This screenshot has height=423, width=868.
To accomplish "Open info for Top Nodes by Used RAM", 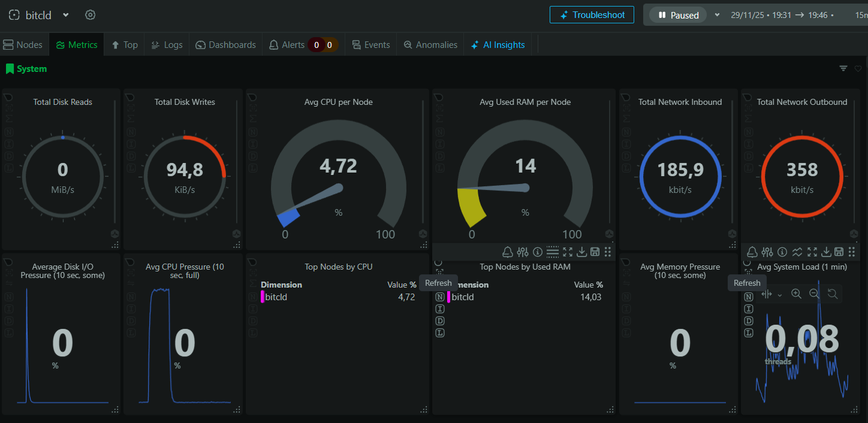I will pyautogui.click(x=537, y=252).
